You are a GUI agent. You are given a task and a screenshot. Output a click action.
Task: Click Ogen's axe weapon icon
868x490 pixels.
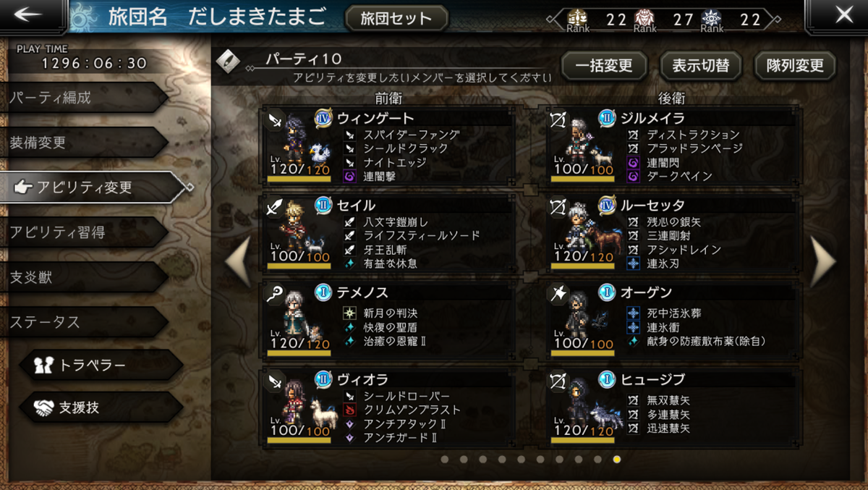pos(560,294)
